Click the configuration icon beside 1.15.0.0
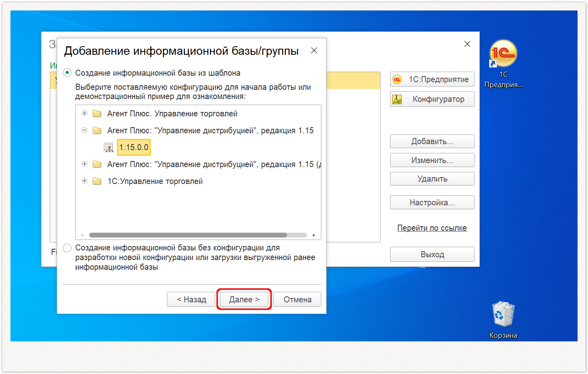The width and height of the screenshot is (588, 374). coord(109,147)
